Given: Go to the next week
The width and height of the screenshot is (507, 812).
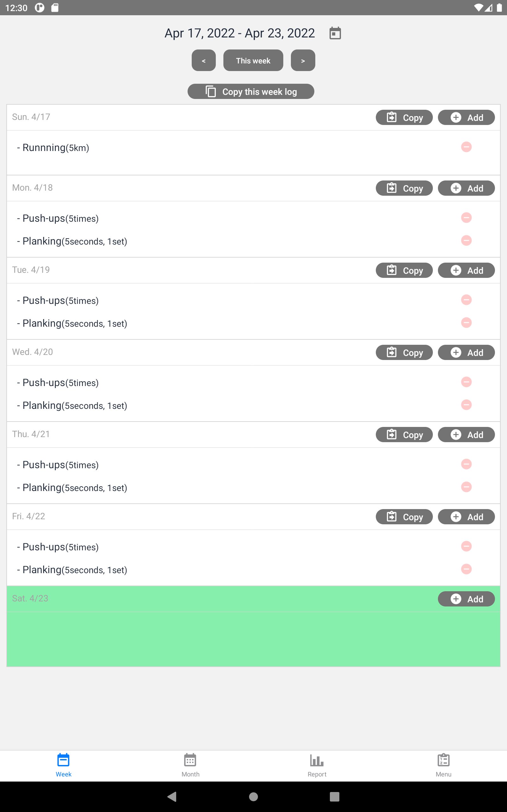Looking at the screenshot, I should tap(303, 61).
